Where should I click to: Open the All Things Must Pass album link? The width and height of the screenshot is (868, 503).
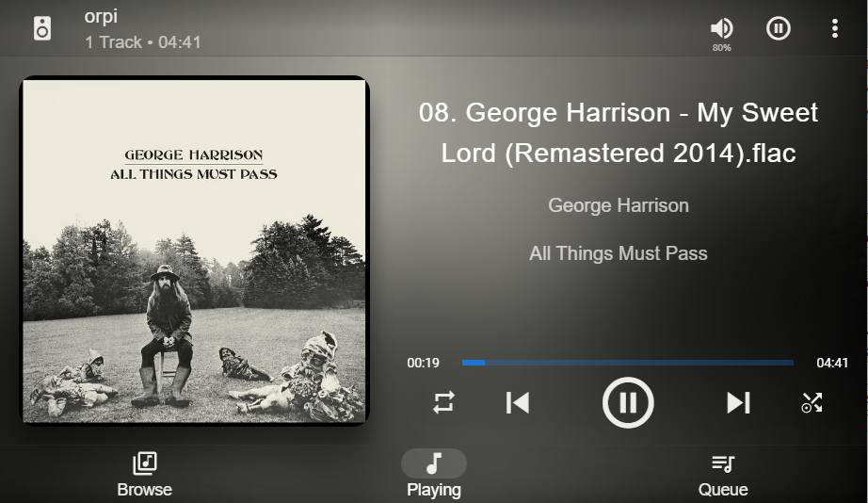pos(619,253)
